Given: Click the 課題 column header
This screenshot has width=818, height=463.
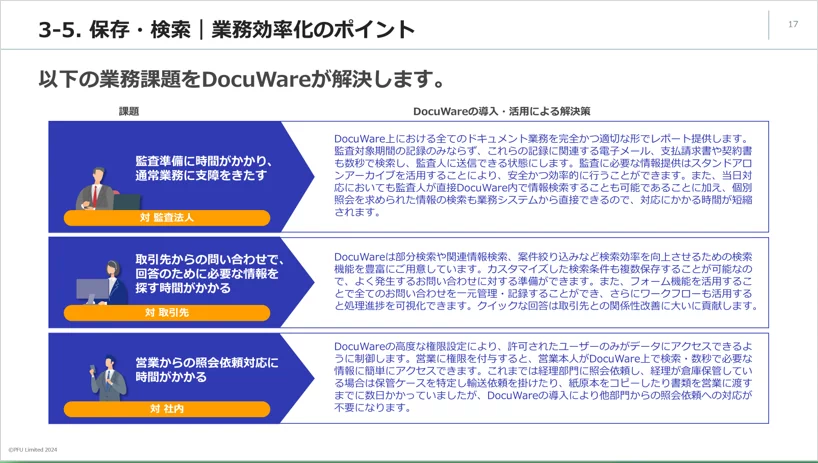Looking at the screenshot, I should click(129, 111).
